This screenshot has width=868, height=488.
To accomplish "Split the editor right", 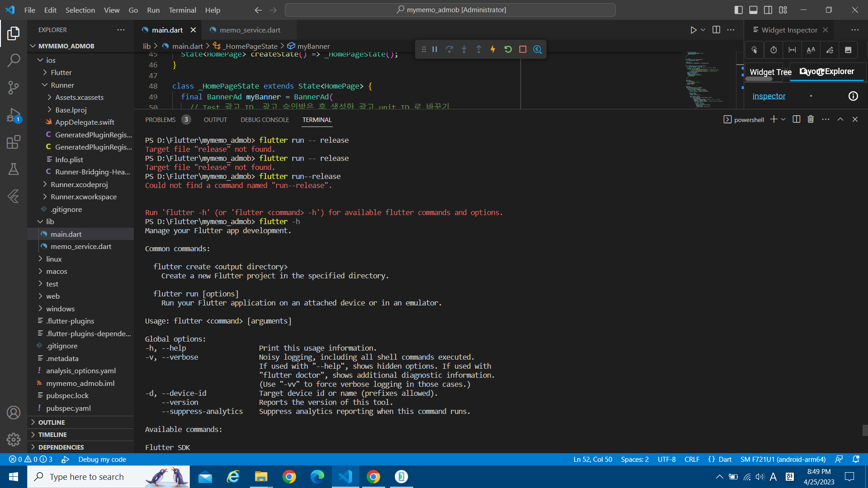I will click(x=716, y=30).
